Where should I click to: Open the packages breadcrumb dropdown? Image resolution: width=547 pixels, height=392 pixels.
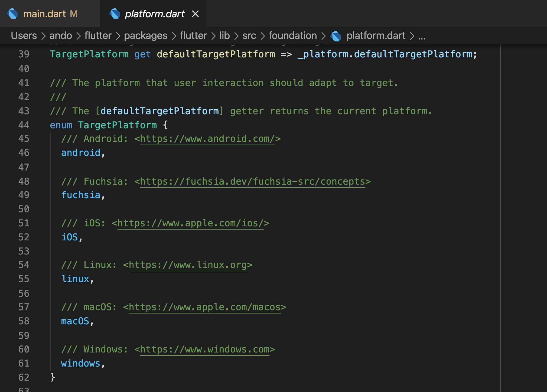coord(145,35)
